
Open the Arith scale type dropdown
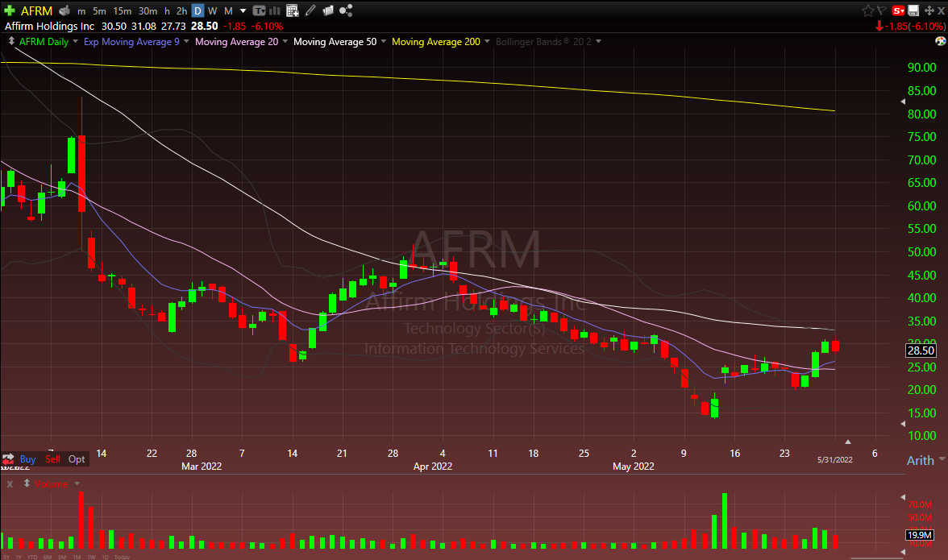[942, 460]
